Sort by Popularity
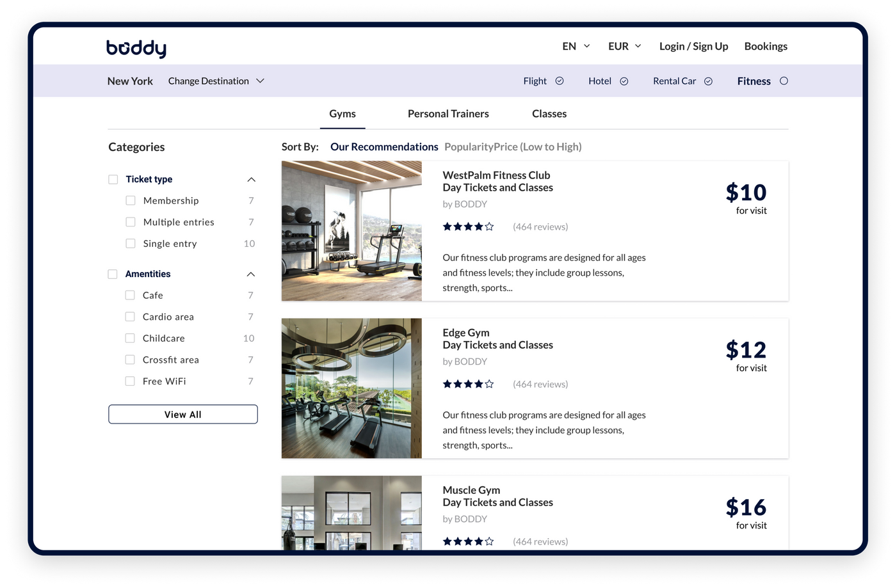The width and height of the screenshot is (895, 588). [x=468, y=147]
